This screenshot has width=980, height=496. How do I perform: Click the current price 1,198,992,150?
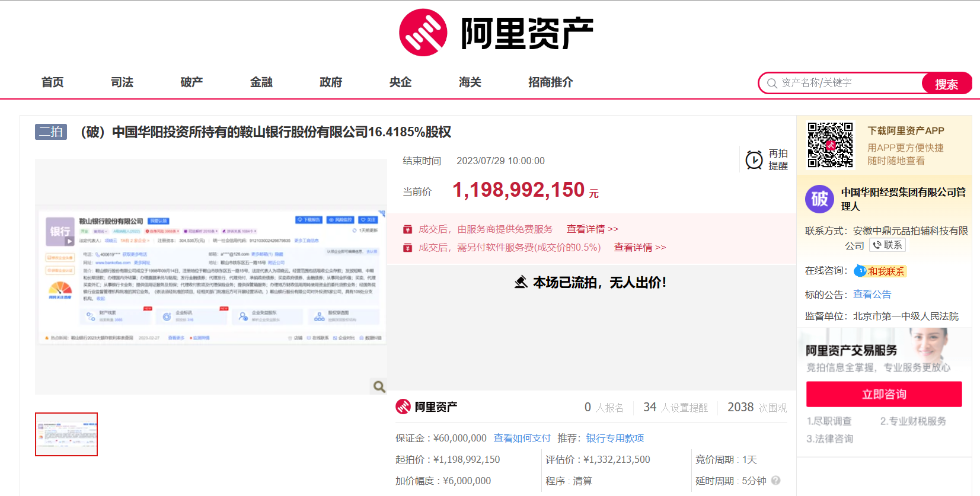(x=519, y=190)
